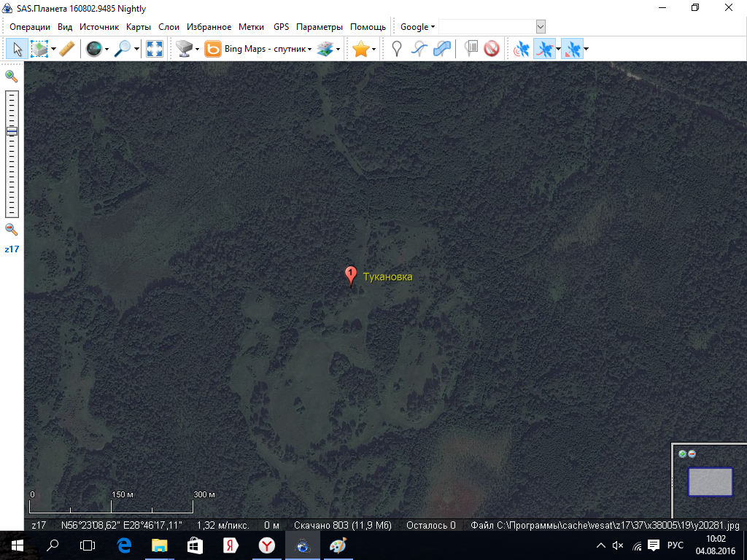Open the Windows Start menu

(x=18, y=545)
